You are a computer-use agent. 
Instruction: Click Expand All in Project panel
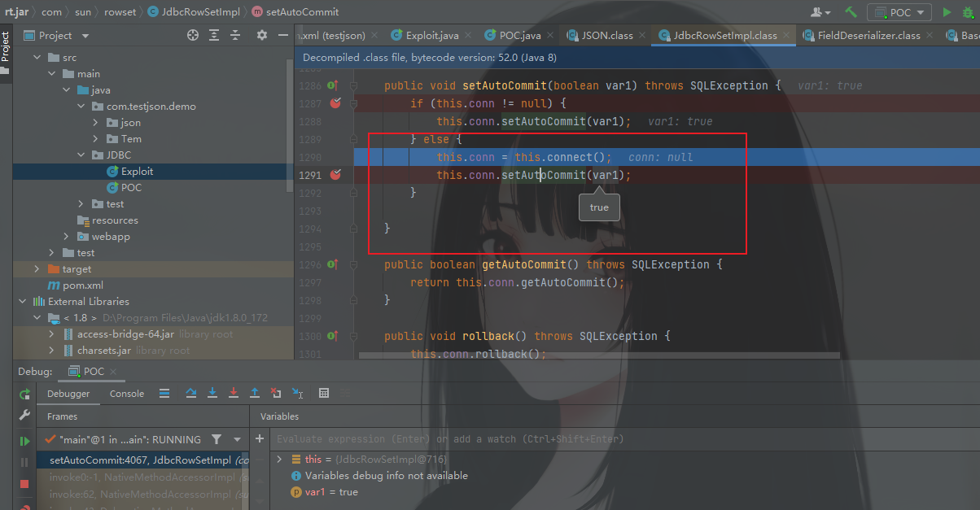pyautogui.click(x=215, y=36)
